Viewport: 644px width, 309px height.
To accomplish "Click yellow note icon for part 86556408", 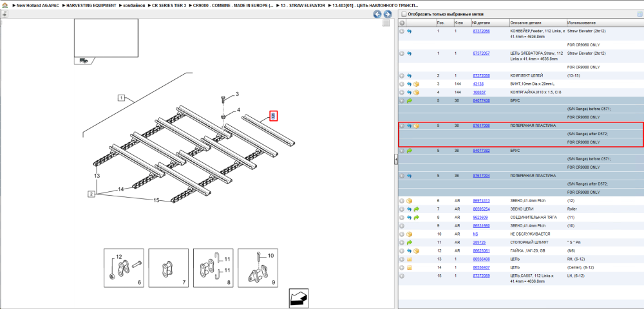I will click(409, 259).
